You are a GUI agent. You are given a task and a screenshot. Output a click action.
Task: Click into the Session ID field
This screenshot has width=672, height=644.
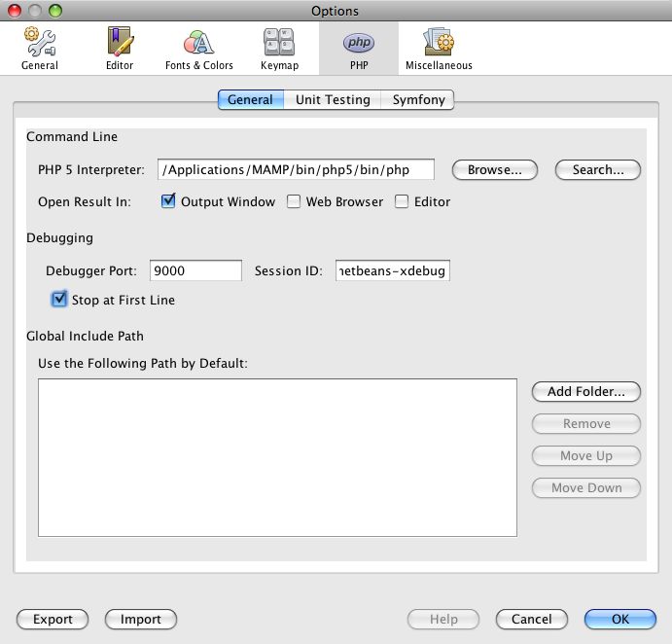392,270
